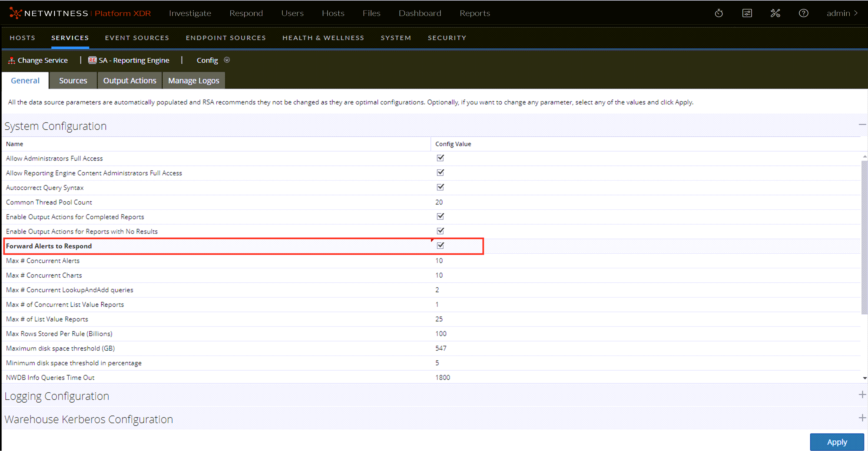This screenshot has width=868, height=451.
Task: Click SA - Reporting Engine service link
Action: 134,60
